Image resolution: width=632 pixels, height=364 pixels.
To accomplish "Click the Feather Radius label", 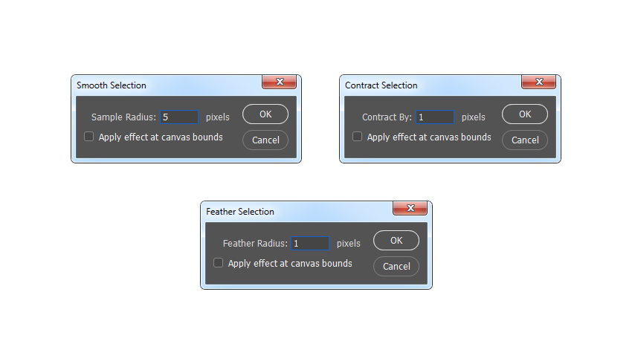I will (255, 244).
